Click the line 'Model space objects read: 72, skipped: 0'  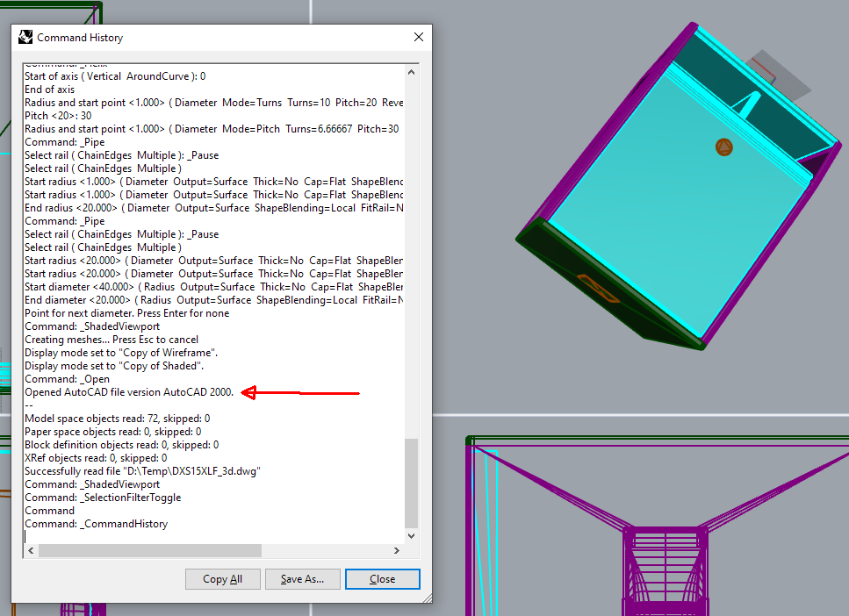coord(117,419)
